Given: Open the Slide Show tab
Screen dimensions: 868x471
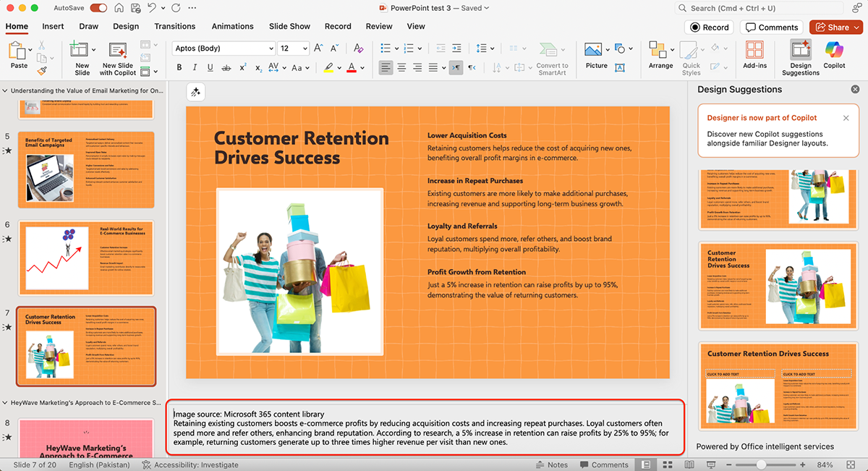Looking at the screenshot, I should (289, 26).
